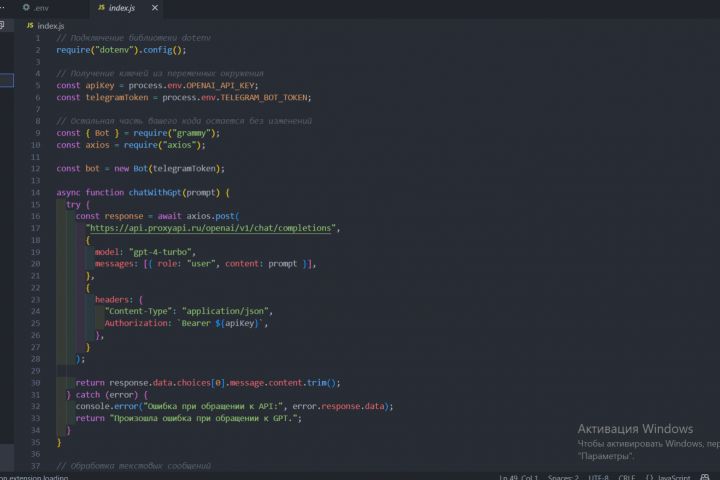Viewport: 720px width, 480px height.
Task: Click the dotenv comment on line 1
Action: [133, 38]
